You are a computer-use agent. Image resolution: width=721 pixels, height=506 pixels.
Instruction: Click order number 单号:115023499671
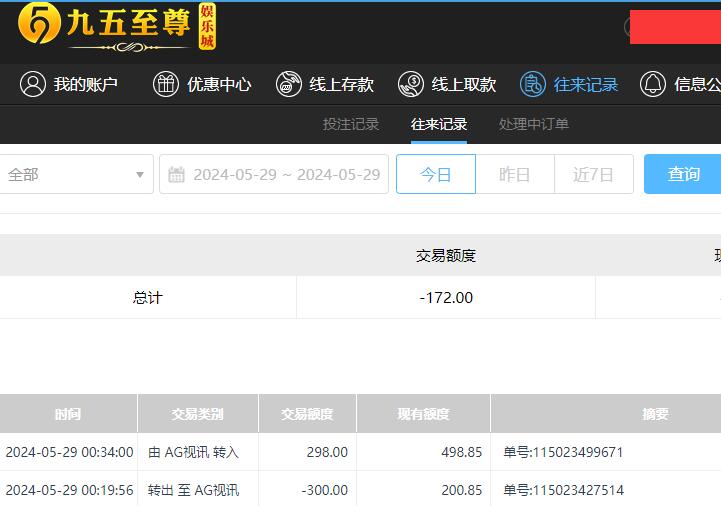[x=563, y=452]
